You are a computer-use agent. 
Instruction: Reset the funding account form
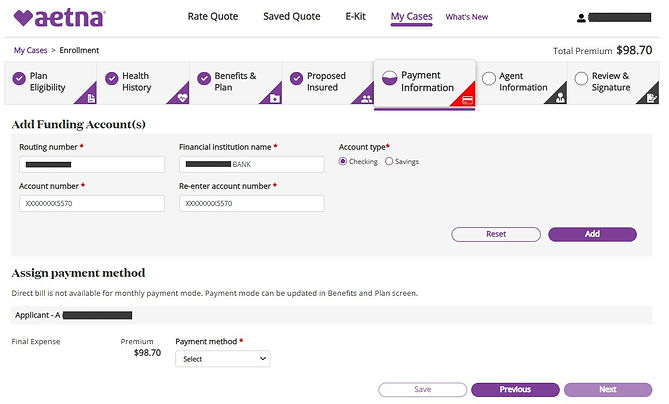pos(496,234)
